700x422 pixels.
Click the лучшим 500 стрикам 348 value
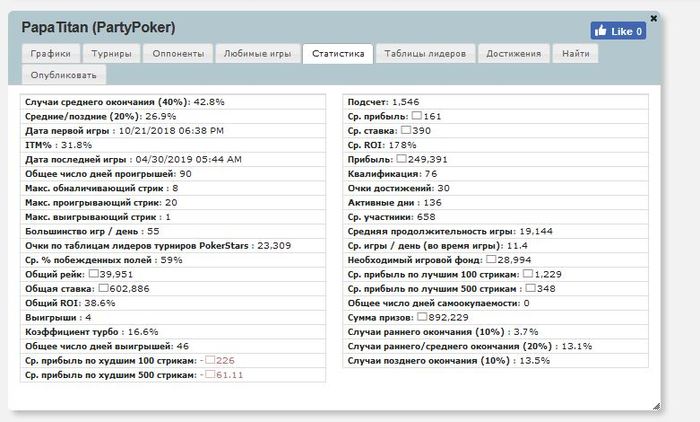540,288
